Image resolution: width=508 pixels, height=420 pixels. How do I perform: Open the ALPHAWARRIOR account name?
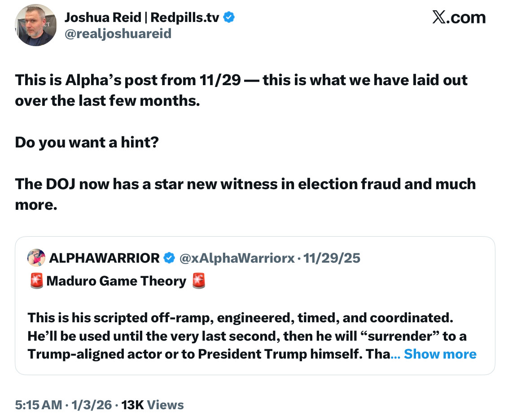104,258
